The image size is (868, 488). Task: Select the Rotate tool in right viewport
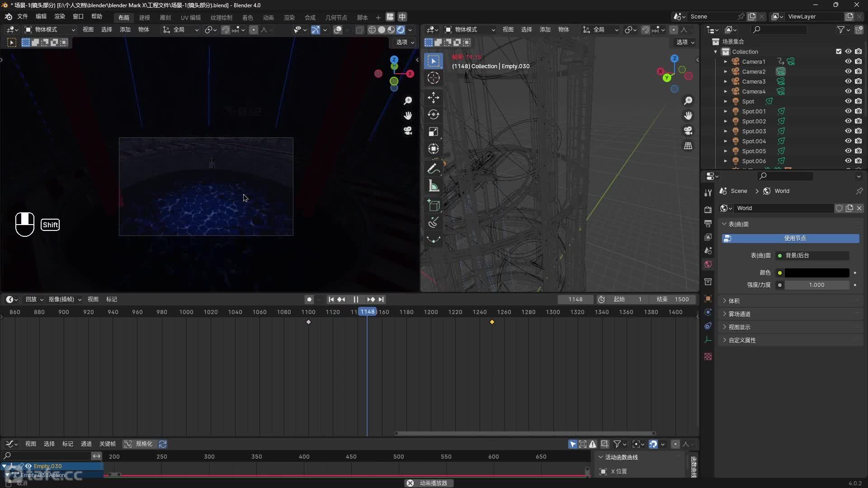coord(433,114)
